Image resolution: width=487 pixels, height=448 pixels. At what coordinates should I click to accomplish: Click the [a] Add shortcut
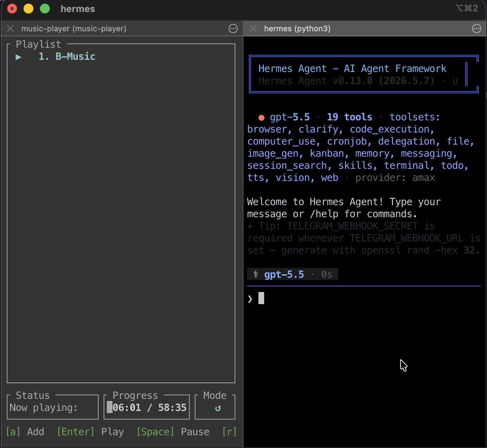(x=25, y=432)
